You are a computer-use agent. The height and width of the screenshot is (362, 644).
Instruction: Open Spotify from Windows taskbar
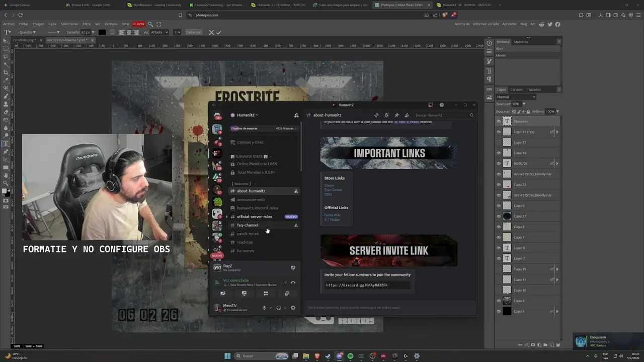(x=350, y=356)
